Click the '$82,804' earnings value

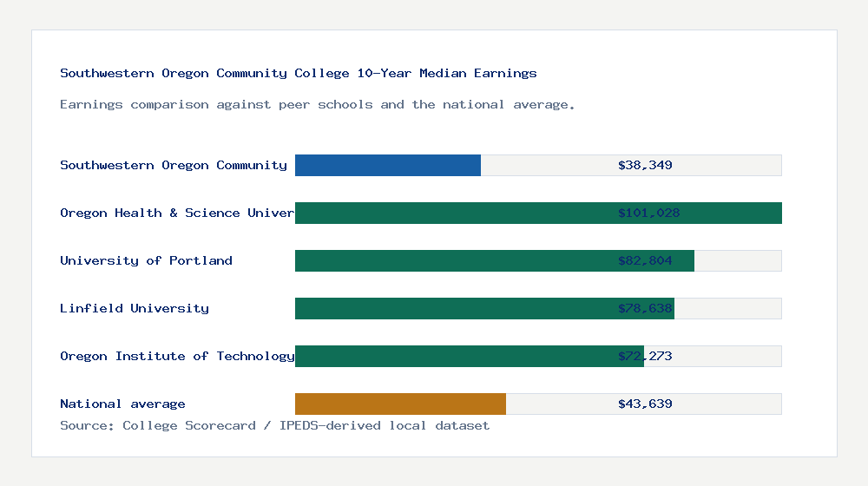coord(646,260)
